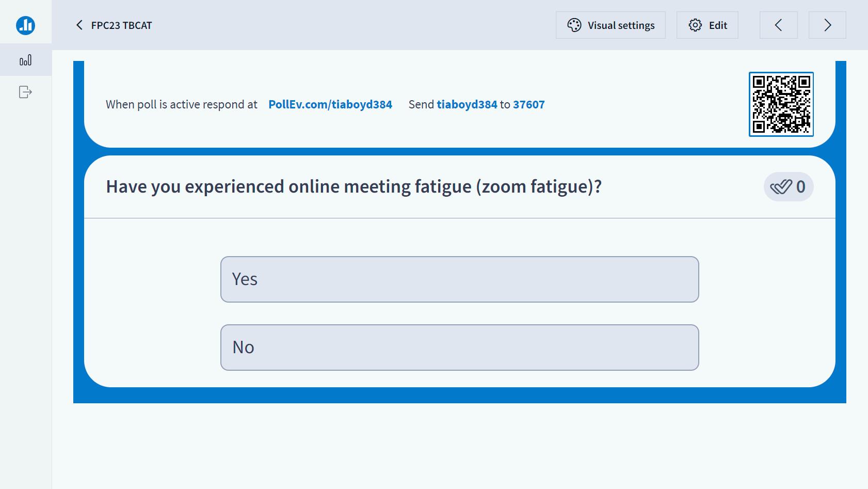868x489 pixels.
Task: Click the QR code image
Action: click(781, 104)
